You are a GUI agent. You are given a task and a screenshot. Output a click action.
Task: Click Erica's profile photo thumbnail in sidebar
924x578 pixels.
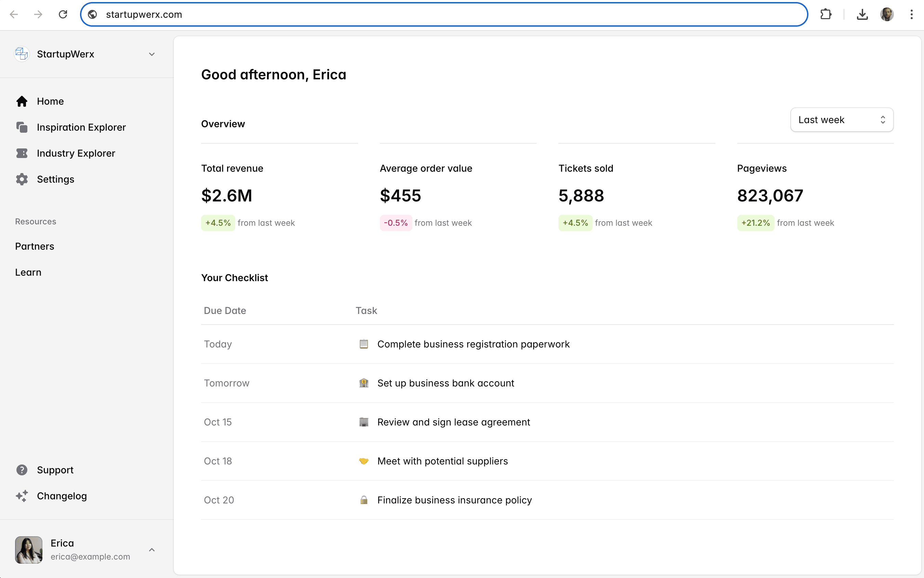[29, 550]
